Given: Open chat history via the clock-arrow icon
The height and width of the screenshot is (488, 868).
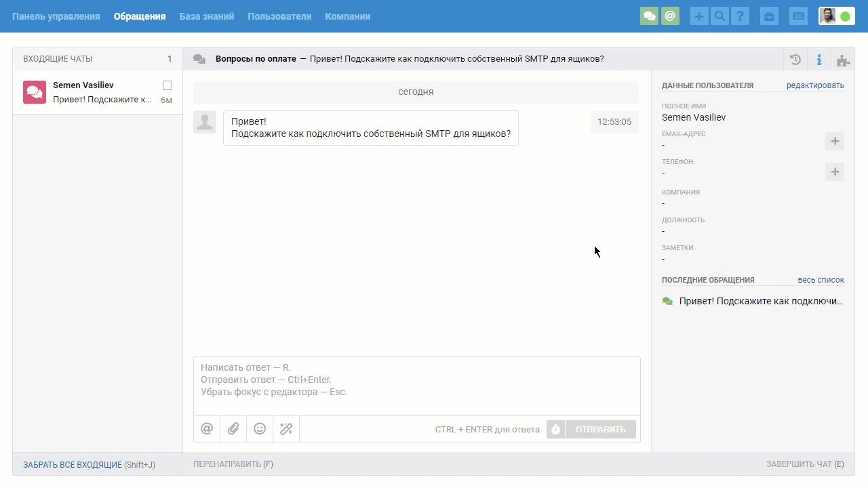Looking at the screenshot, I should 795,60.
